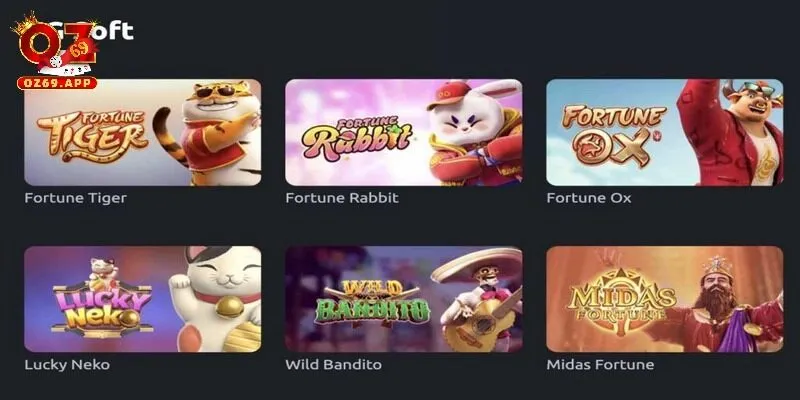The height and width of the screenshot is (400, 800).
Task: Choose the "Wild Bandito" caption below the banner
Action: [x=333, y=365]
